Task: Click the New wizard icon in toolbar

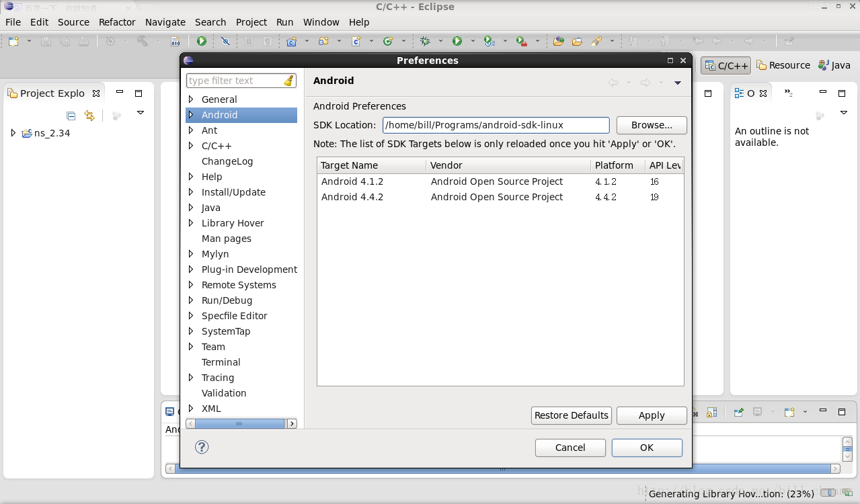Action: click(13, 42)
